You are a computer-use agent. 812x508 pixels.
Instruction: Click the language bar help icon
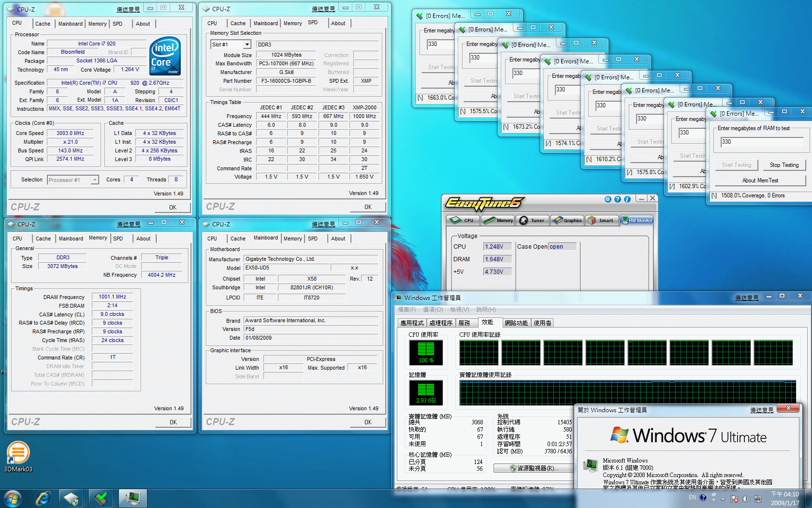point(703,497)
